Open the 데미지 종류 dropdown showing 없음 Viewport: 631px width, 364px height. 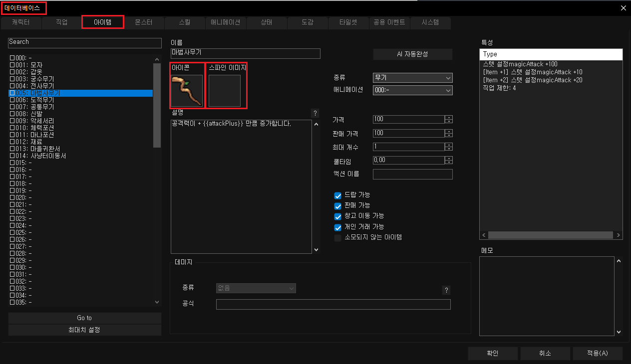[256, 288]
